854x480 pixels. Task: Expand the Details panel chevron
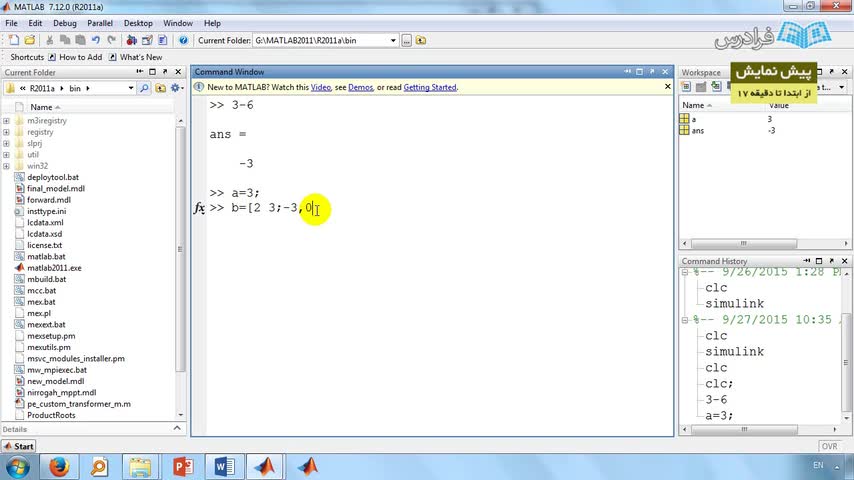coord(177,428)
